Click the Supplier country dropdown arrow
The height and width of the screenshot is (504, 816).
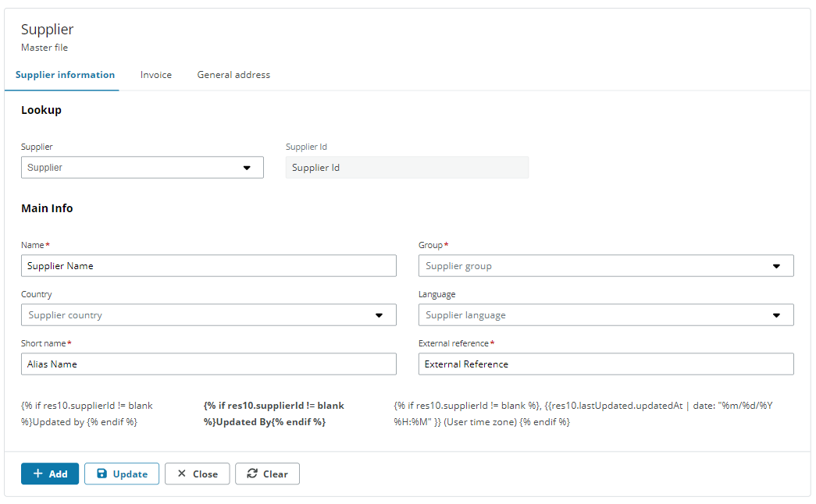tap(380, 314)
